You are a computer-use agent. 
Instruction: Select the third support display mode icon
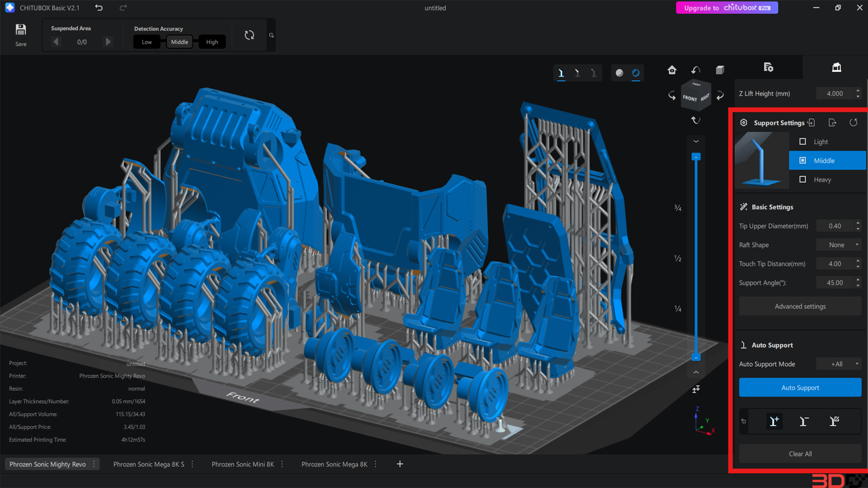click(594, 73)
